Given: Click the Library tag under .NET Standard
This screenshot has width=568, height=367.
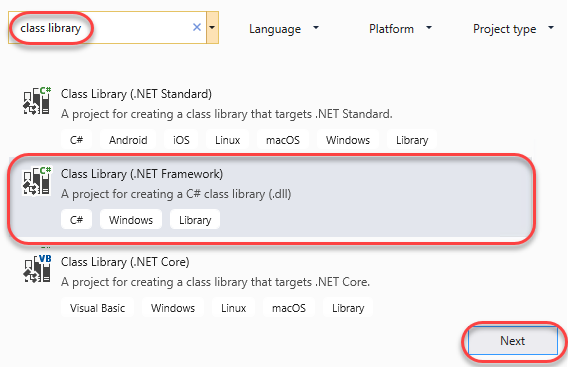Looking at the screenshot, I should [x=412, y=140].
